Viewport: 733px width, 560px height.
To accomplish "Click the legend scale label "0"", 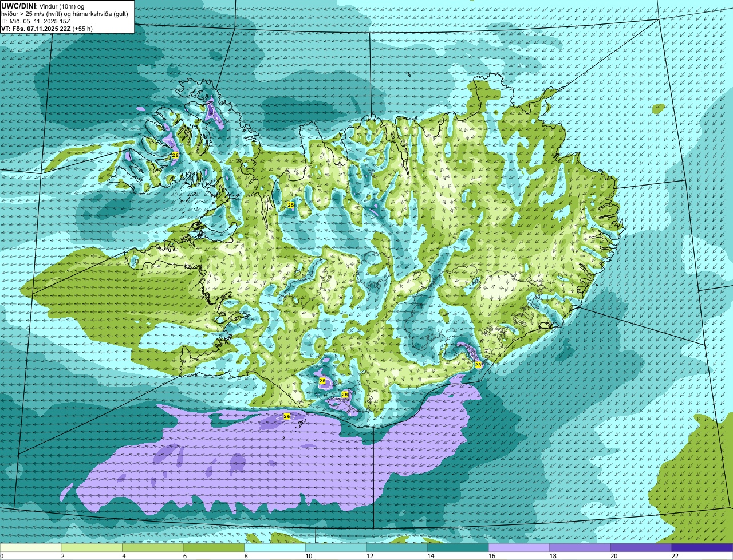I will 2,556.
